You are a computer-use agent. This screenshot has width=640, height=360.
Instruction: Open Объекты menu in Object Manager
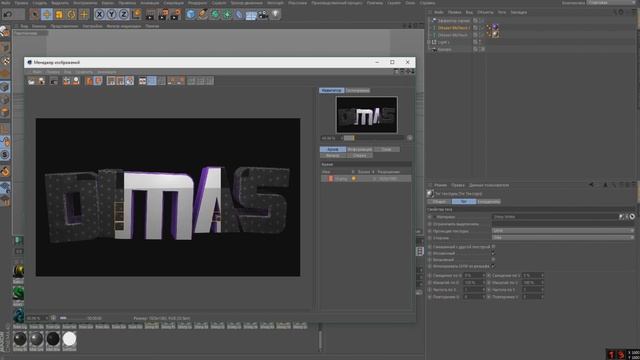485,12
